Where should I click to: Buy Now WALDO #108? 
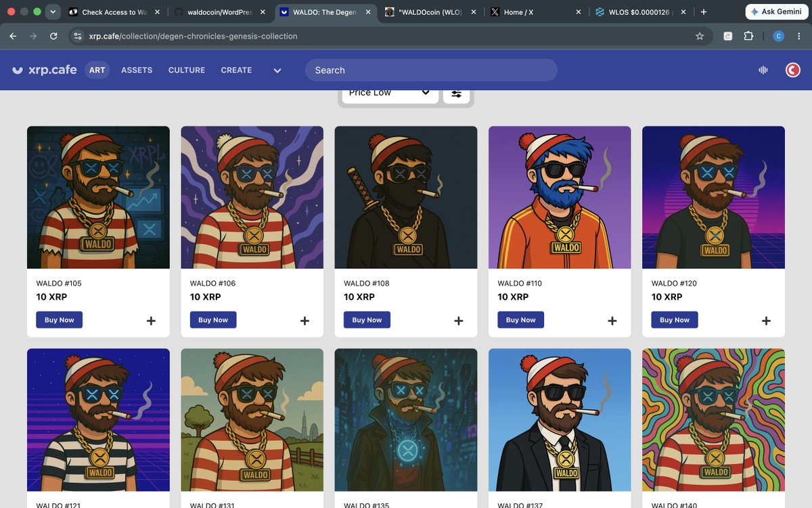pyautogui.click(x=367, y=320)
